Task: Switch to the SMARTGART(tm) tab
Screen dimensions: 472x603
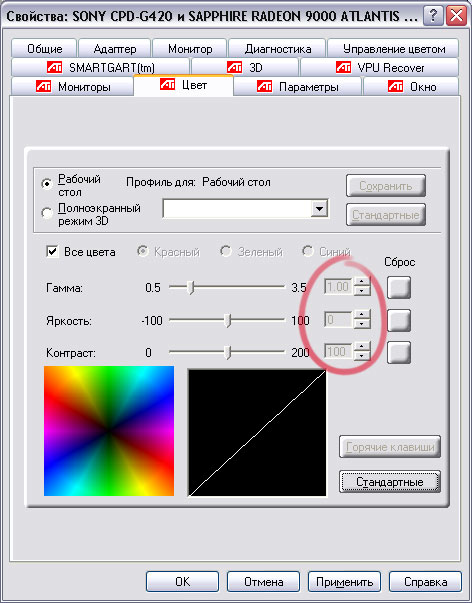Action: [x=100, y=68]
